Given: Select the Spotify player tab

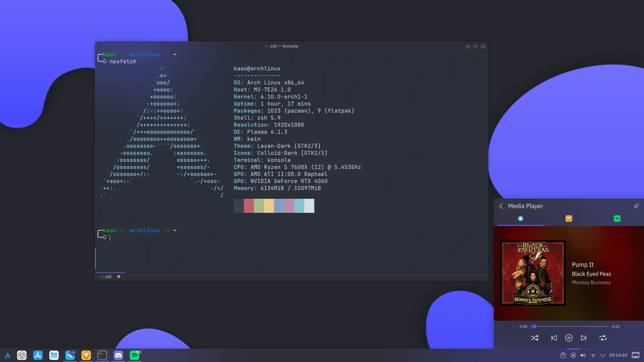Looking at the screenshot, I should click(617, 219).
